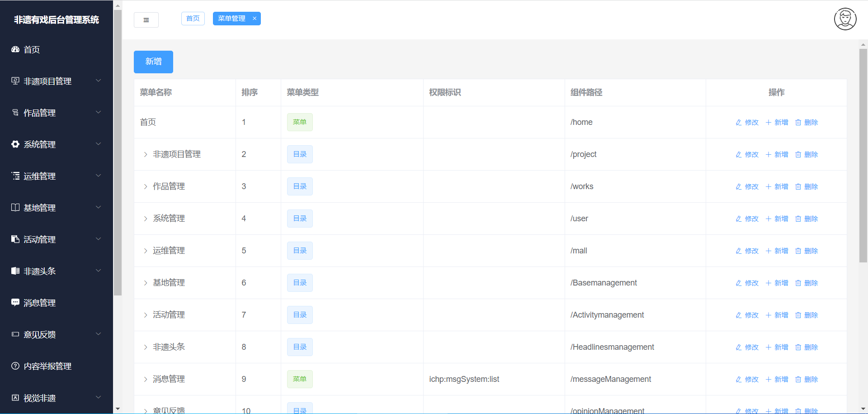This screenshot has height=414, width=868.
Task: Open the 视觉非遗 sidebar menu
Action: [57, 398]
